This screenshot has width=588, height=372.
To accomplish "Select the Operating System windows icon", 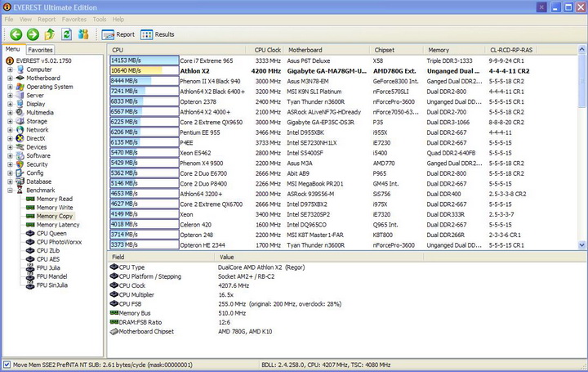I will coord(20,87).
